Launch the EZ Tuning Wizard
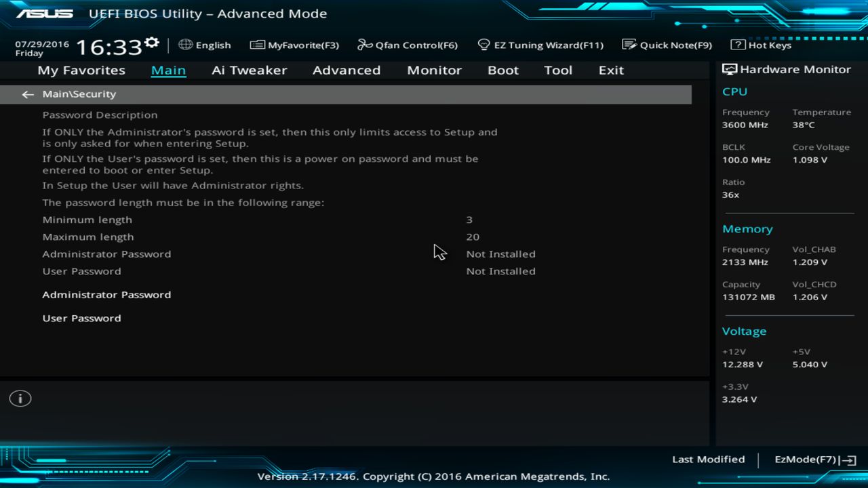 (540, 45)
